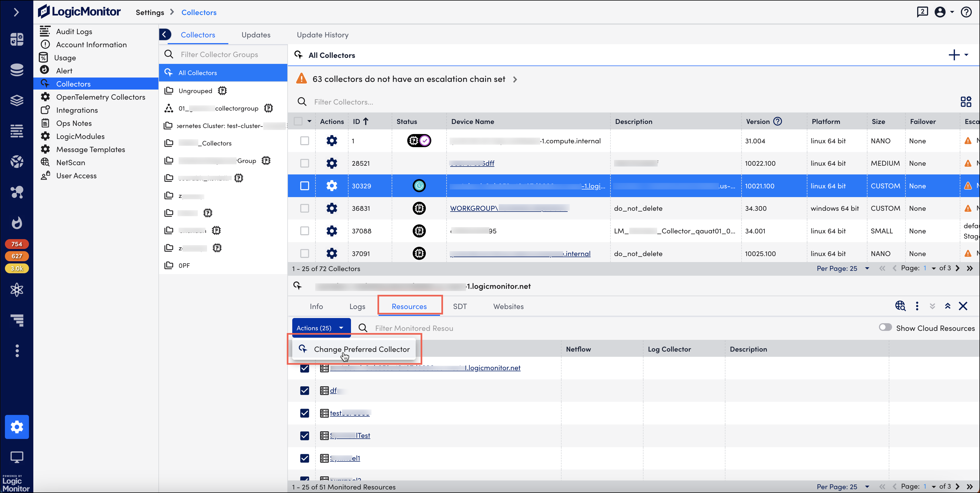
Task: Open the three-dot menu in the detail panel
Action: click(x=917, y=306)
